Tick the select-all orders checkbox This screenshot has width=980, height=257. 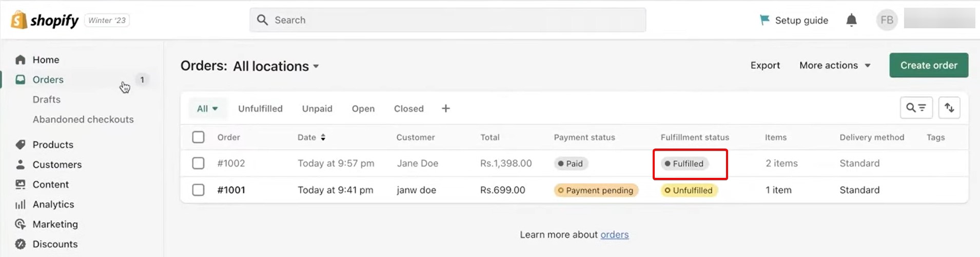(x=198, y=137)
